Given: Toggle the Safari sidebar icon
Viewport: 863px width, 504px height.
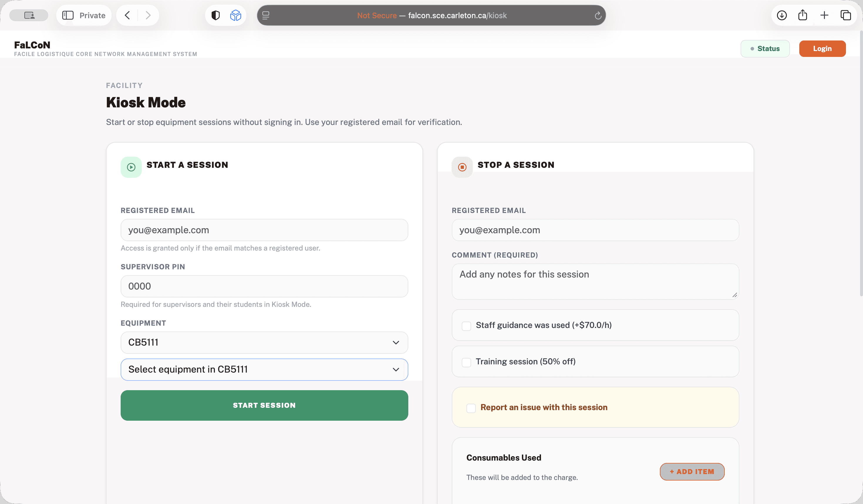Looking at the screenshot, I should point(68,15).
